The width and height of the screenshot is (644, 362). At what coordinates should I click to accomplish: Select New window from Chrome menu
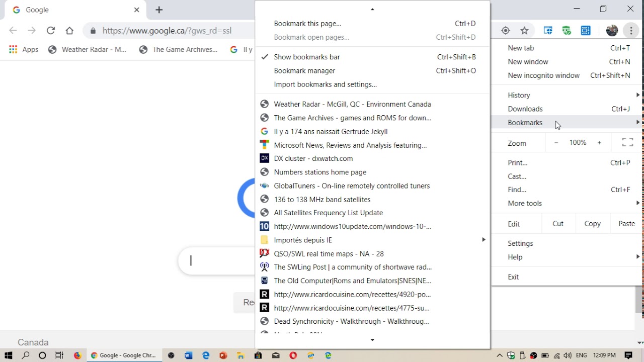click(x=568, y=61)
